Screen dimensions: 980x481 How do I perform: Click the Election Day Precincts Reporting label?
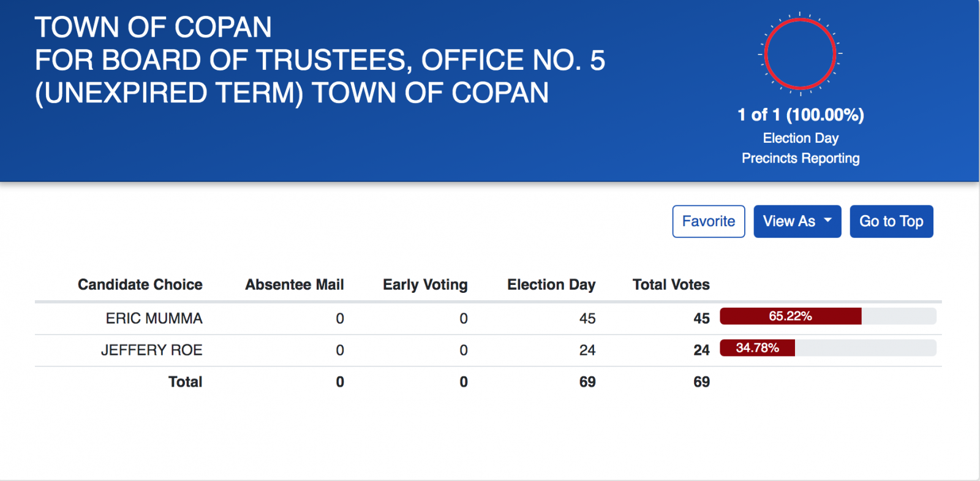801,148
